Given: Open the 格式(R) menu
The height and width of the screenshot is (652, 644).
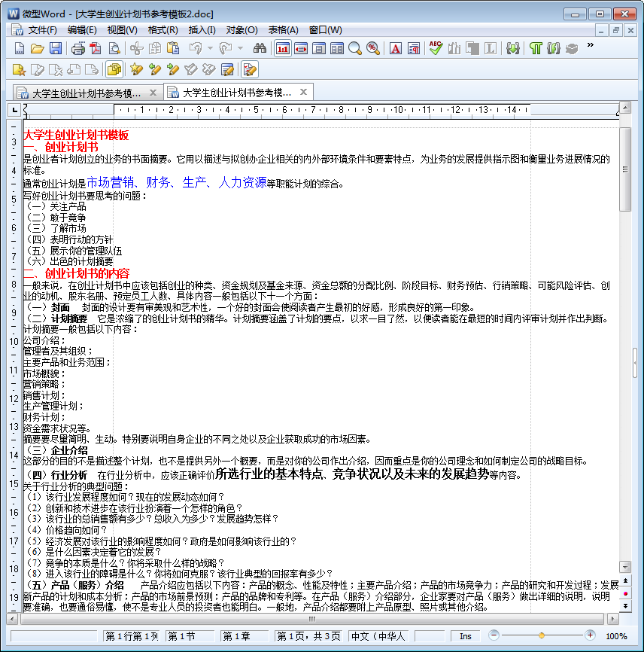Looking at the screenshot, I should coord(163,30).
